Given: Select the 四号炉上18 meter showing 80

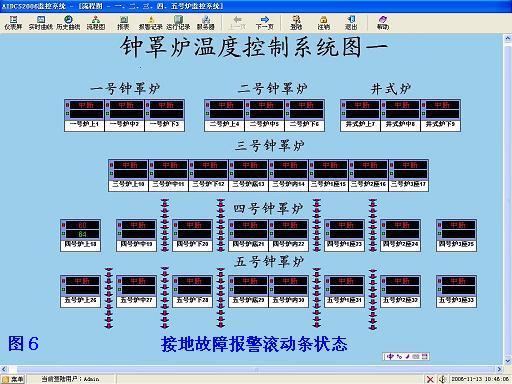Looking at the screenshot, I should pyautogui.click(x=80, y=235).
